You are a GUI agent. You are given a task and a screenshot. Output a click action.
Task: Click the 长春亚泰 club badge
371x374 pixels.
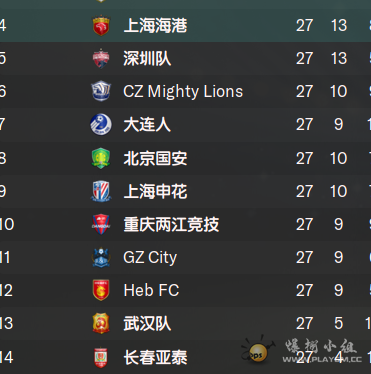(x=101, y=357)
